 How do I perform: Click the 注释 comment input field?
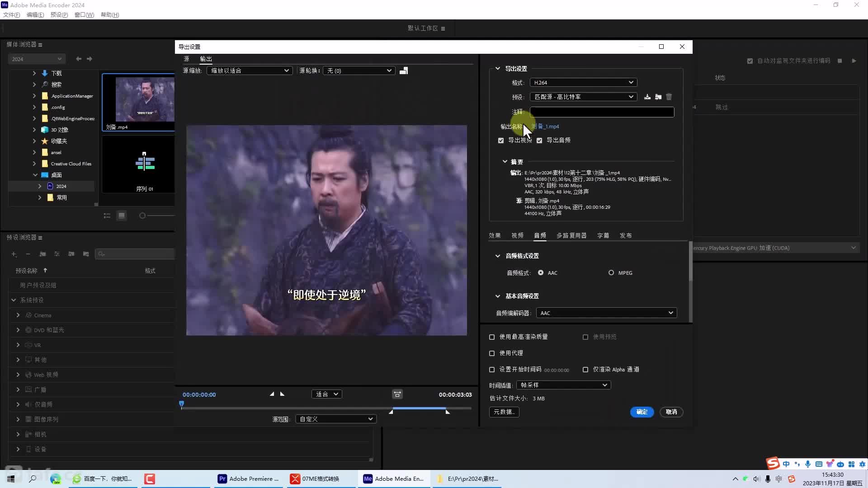pyautogui.click(x=602, y=112)
